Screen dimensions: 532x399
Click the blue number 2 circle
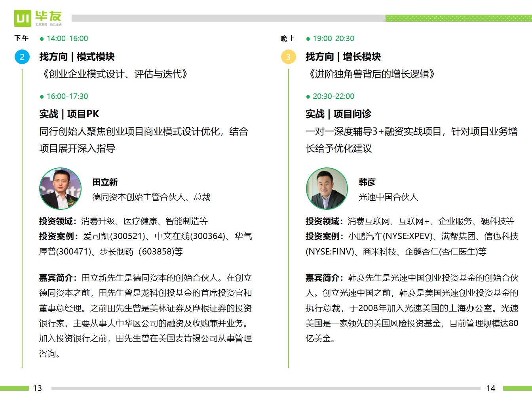click(x=22, y=57)
